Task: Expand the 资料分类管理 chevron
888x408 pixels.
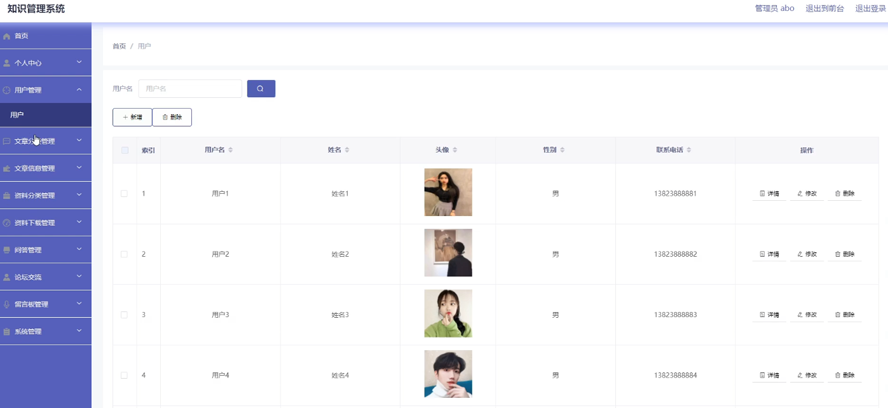Action: pos(79,195)
